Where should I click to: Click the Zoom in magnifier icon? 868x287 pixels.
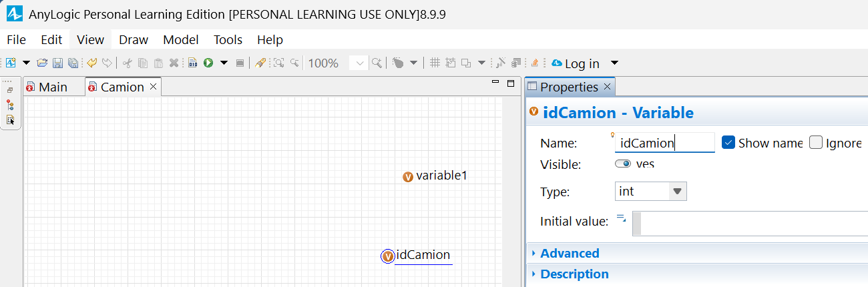tap(377, 63)
